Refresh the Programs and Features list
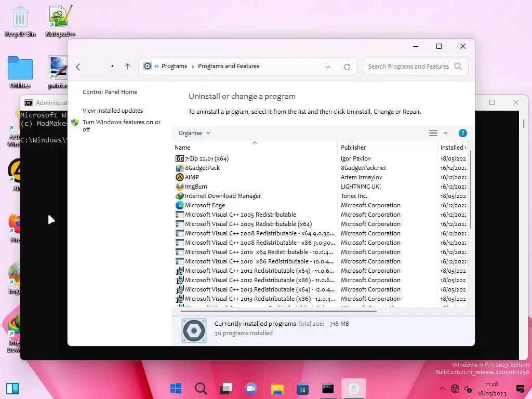The image size is (532, 399). tap(347, 67)
